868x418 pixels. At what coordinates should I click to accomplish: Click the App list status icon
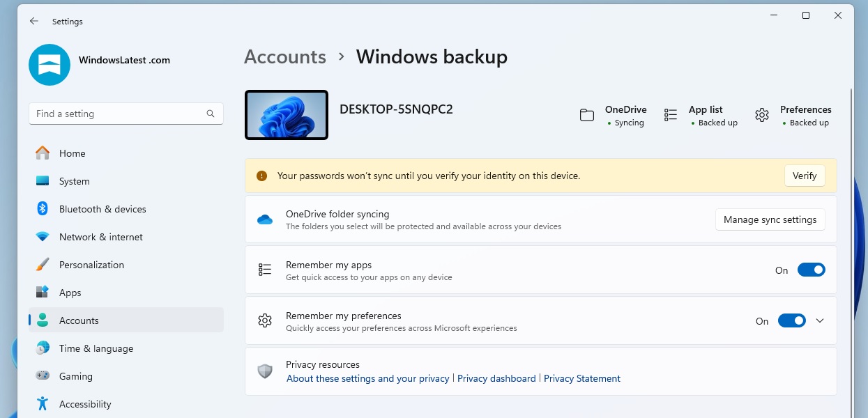671,116
